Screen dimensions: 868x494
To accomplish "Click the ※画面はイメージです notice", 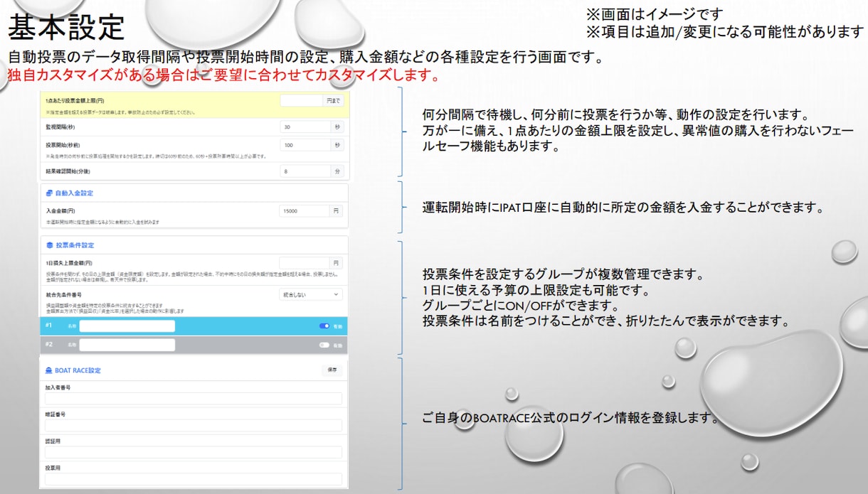I will click(x=655, y=14).
